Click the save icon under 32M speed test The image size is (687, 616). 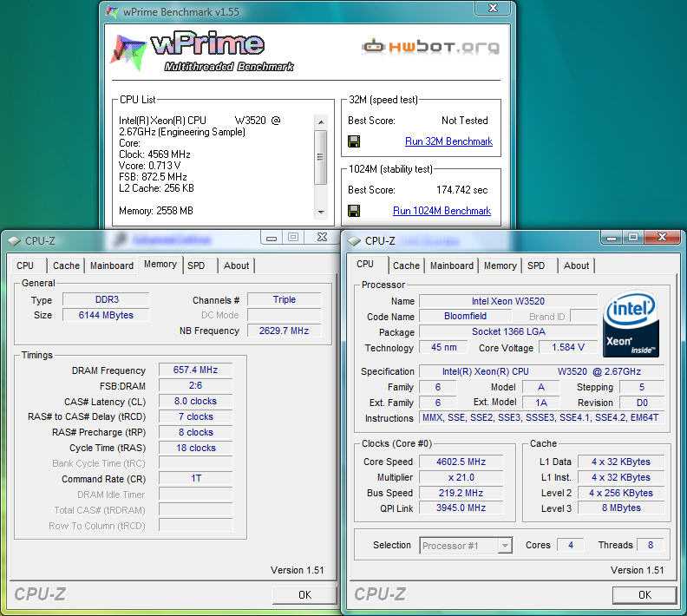point(354,141)
